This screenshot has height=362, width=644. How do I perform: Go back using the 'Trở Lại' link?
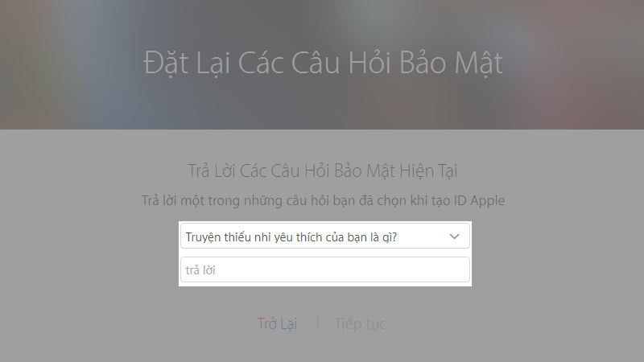tap(277, 323)
